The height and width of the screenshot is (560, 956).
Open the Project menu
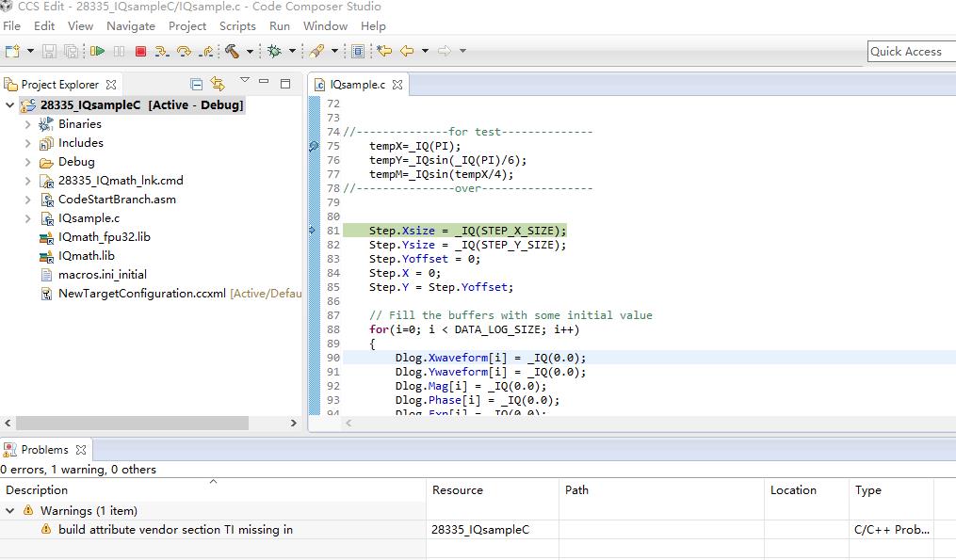pyautogui.click(x=187, y=25)
